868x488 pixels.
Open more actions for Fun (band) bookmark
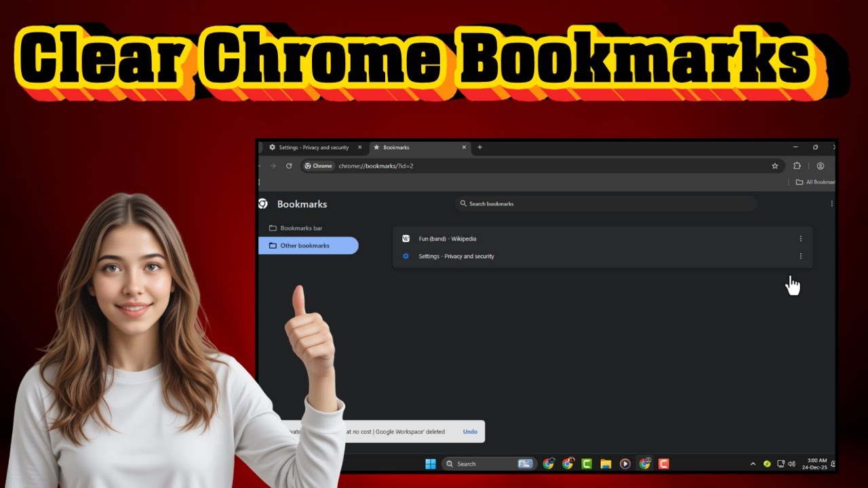(800, 239)
